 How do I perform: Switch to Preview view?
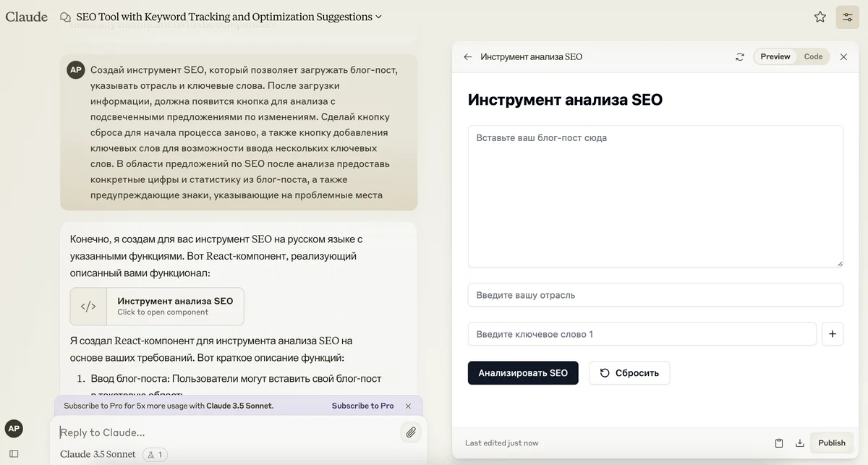(775, 56)
